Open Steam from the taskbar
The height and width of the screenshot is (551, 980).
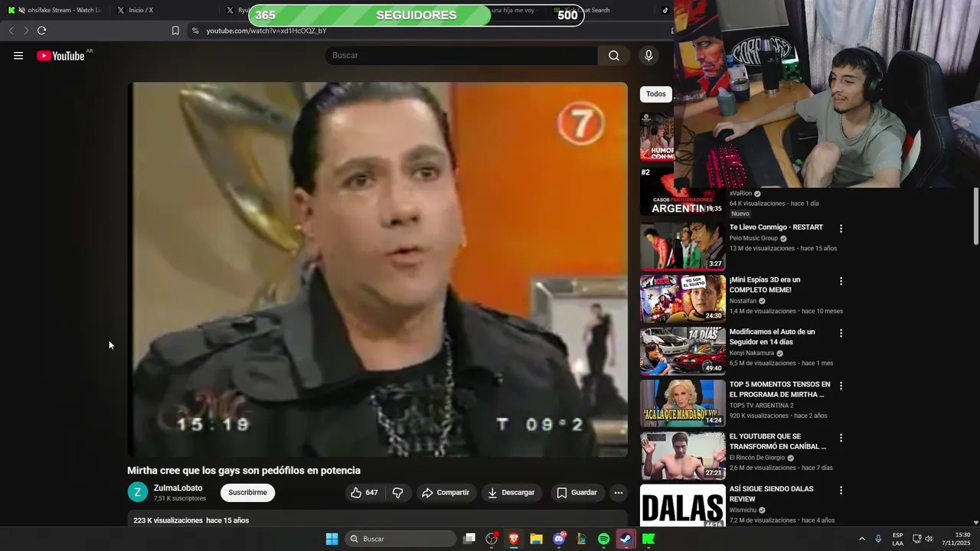(x=626, y=539)
